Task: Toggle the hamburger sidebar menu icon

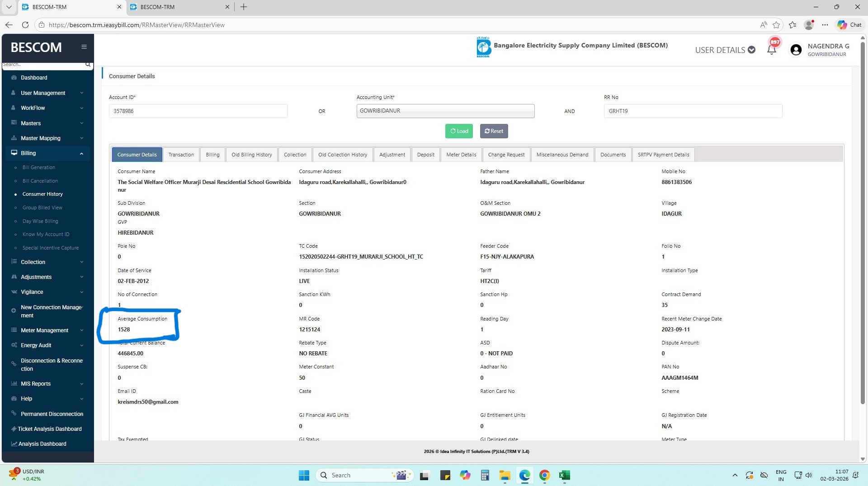Action: pos(84,47)
